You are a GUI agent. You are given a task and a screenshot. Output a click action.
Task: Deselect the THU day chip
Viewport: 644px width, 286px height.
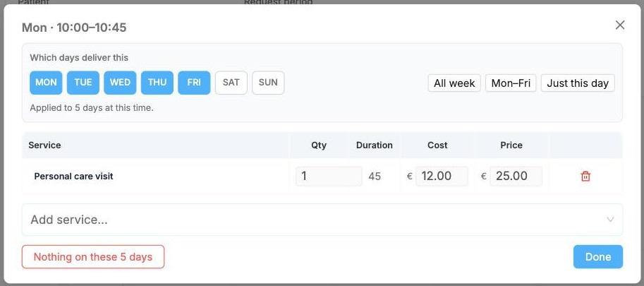tap(157, 83)
